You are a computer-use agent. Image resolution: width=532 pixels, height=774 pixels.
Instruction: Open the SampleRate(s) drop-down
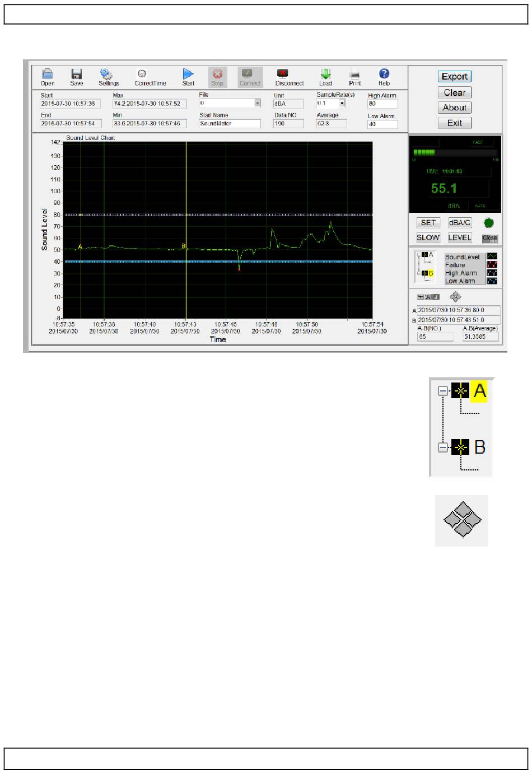click(342, 103)
